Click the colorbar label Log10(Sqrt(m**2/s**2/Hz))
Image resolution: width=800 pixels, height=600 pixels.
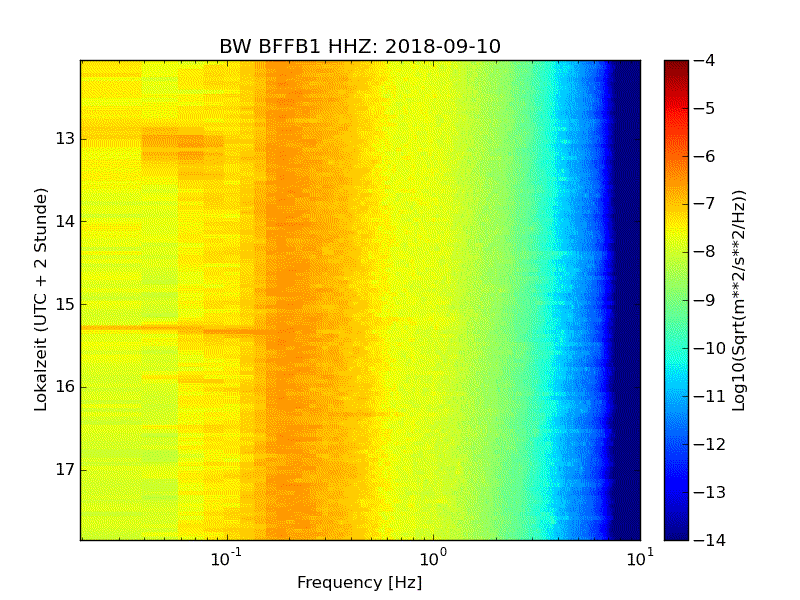[738, 300]
